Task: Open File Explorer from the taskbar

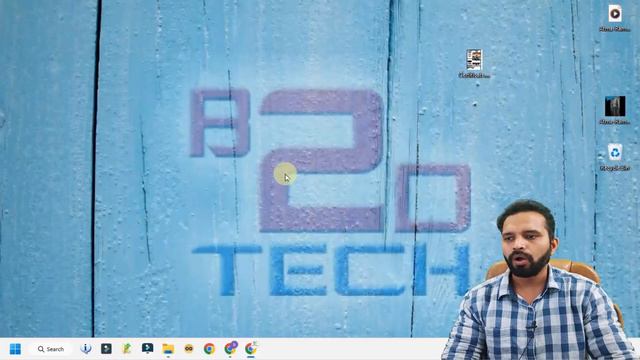Action: [168, 349]
